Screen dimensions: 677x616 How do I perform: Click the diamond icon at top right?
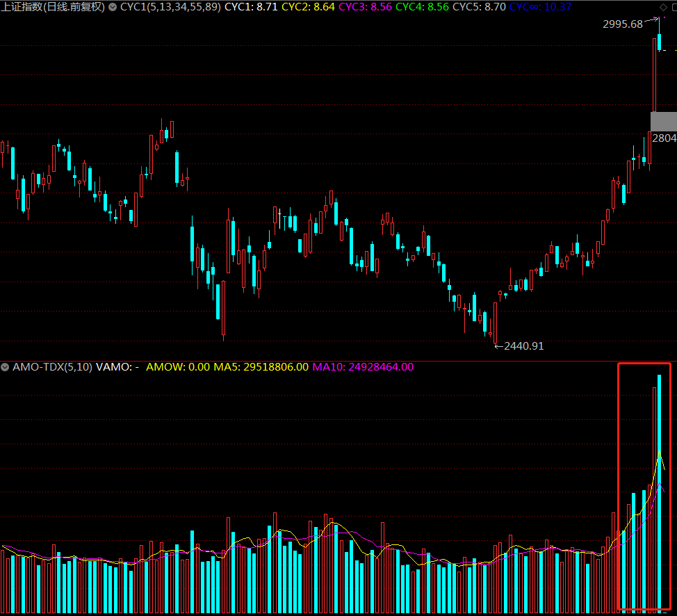tap(662, 7)
